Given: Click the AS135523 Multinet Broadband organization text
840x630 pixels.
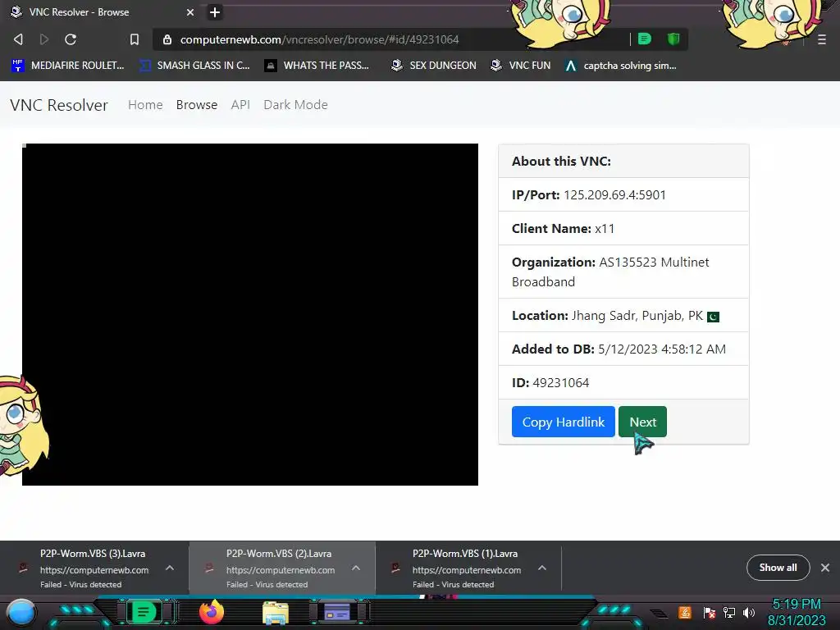Looking at the screenshot, I should click(x=610, y=272).
